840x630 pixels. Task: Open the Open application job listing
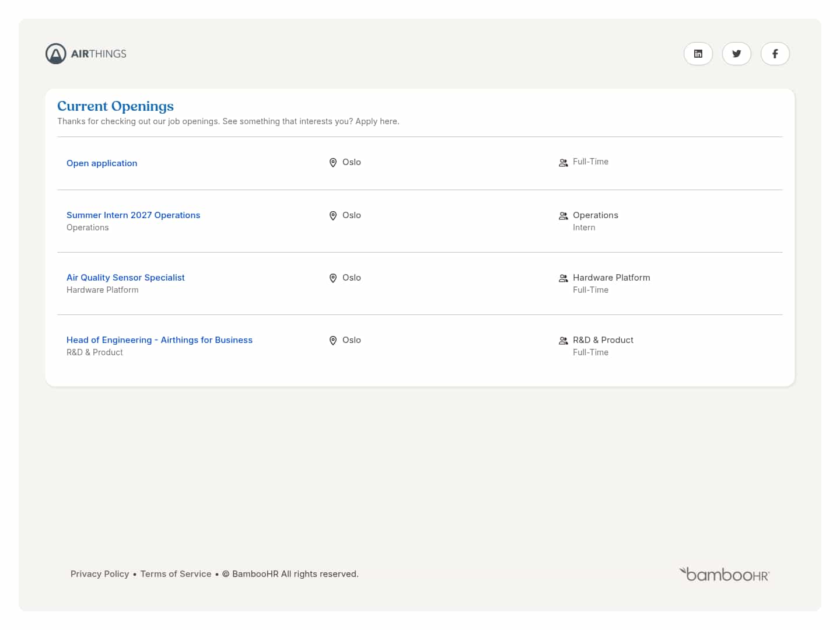pyautogui.click(x=102, y=163)
